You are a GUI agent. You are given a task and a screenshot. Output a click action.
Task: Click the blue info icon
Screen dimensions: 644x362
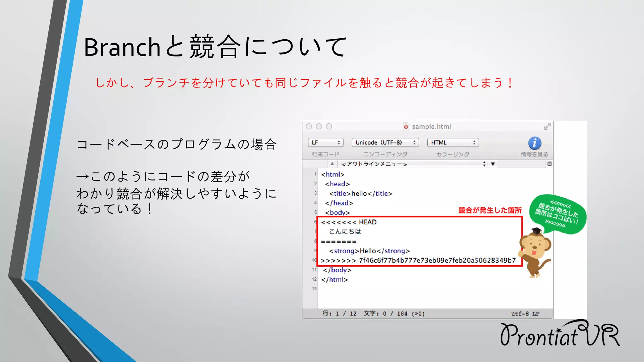coord(535,143)
